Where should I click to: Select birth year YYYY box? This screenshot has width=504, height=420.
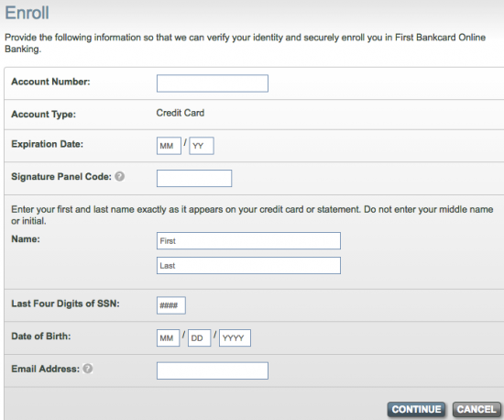pos(235,338)
